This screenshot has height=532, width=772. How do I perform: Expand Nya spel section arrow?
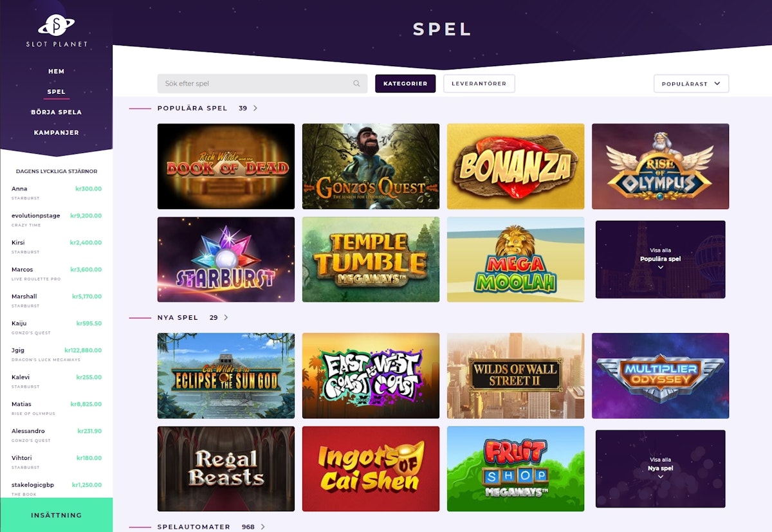click(226, 318)
